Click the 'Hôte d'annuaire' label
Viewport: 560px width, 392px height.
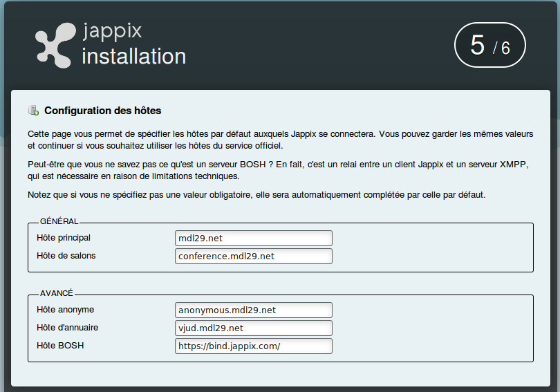point(68,327)
